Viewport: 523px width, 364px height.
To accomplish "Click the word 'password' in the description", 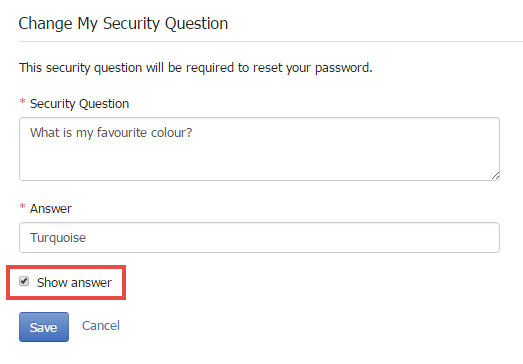I will click(343, 68).
